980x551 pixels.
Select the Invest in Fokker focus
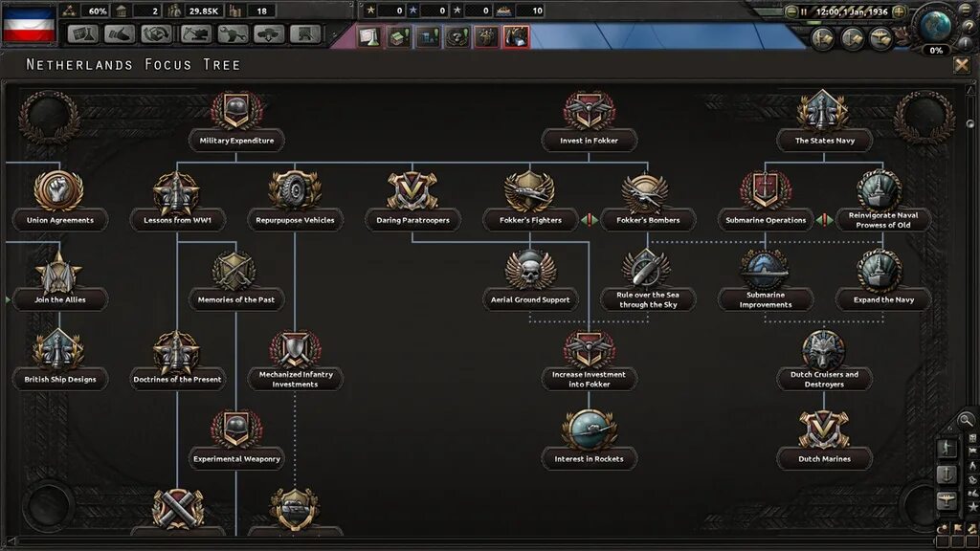pyautogui.click(x=589, y=121)
